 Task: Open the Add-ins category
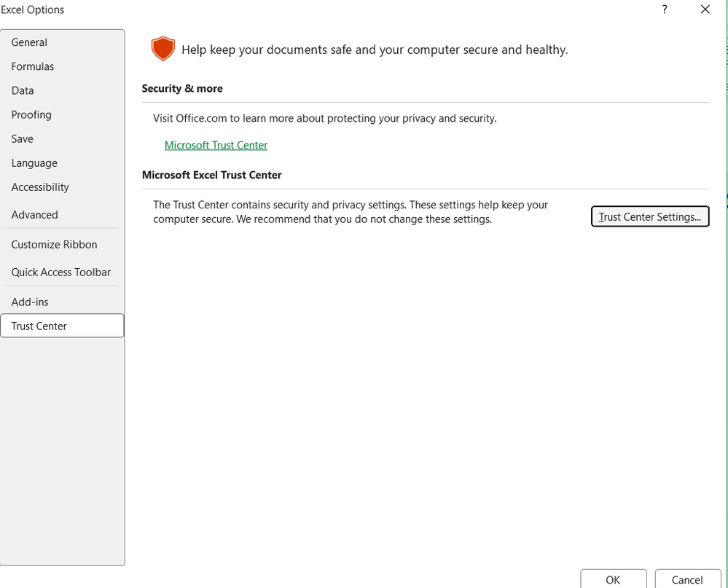point(30,302)
